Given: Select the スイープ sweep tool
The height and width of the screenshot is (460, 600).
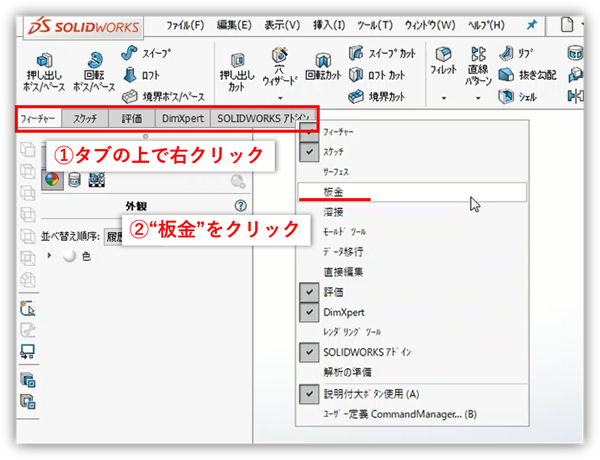Looking at the screenshot, I should [146, 53].
